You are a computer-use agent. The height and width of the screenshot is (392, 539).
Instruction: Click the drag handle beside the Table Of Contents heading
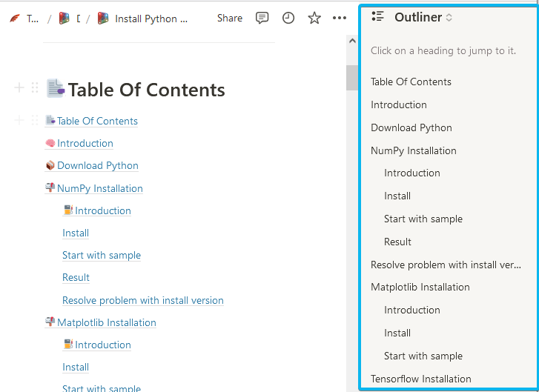(35, 89)
